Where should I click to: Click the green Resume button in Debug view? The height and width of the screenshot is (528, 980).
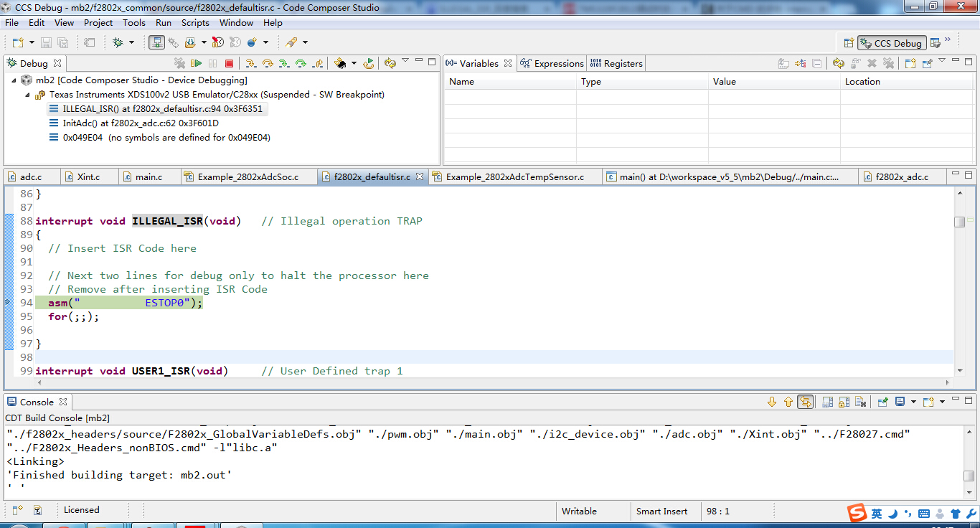coord(196,63)
